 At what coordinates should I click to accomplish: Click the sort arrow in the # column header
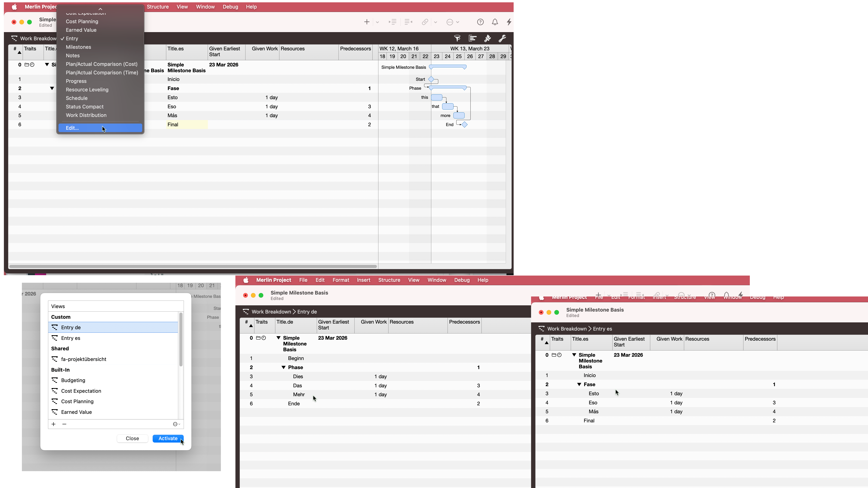coord(20,53)
